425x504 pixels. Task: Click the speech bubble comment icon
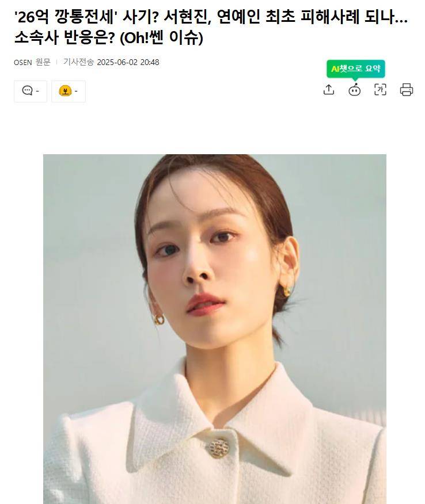point(27,91)
